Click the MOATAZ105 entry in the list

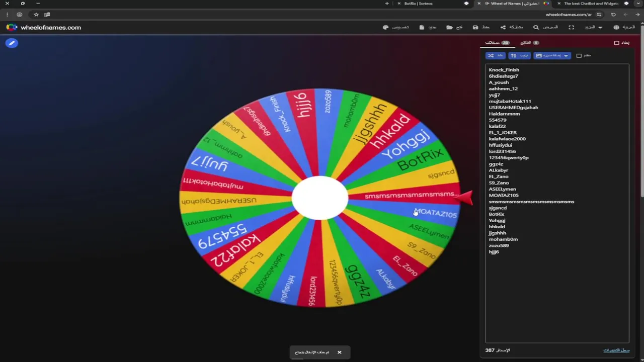(504, 195)
